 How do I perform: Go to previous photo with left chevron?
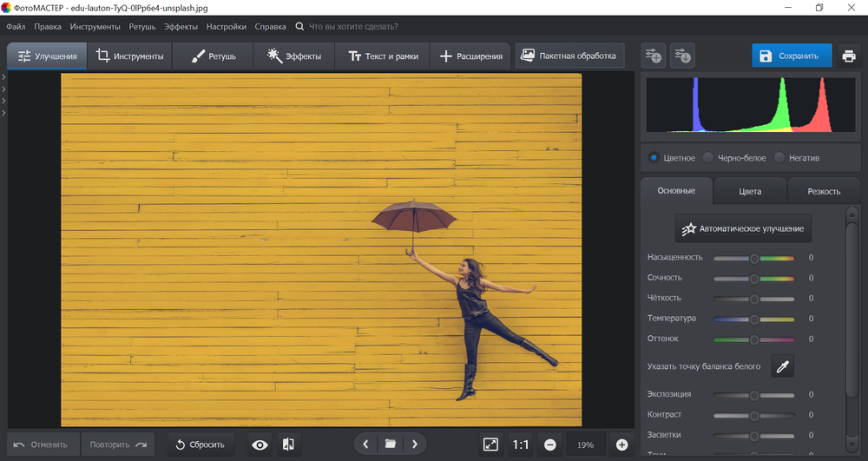[365, 445]
